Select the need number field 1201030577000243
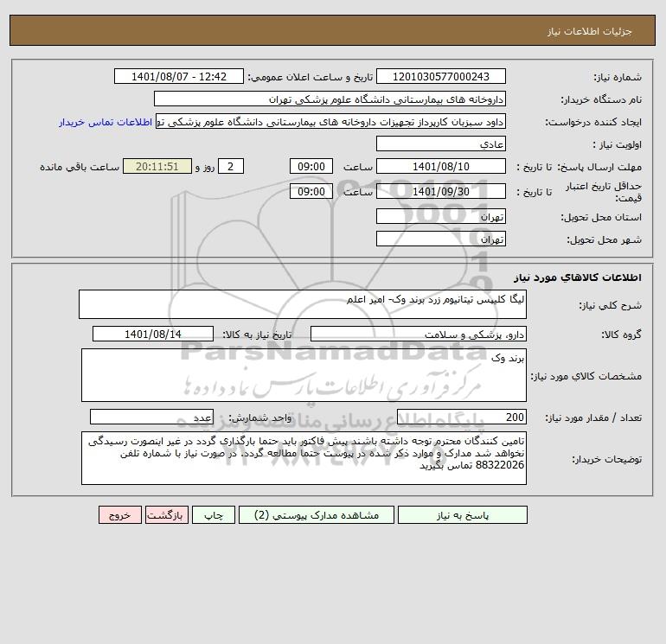This screenshot has height=644, width=666. (441, 76)
